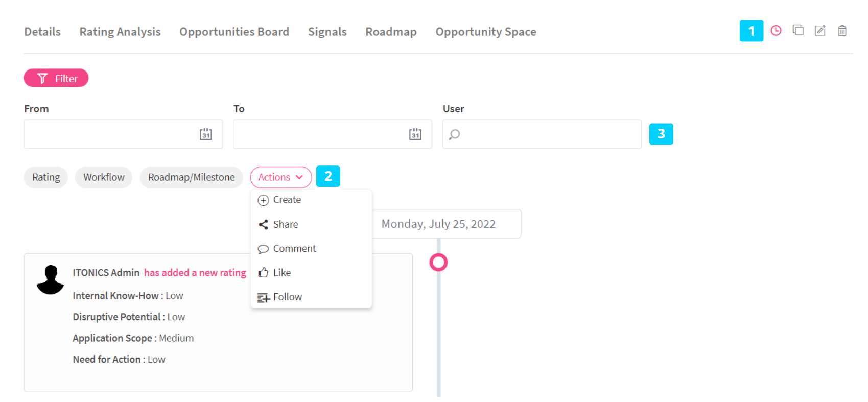Viewport: 868px width, 402px height.
Task: Open the Opportunities Board tab
Action: 234,32
